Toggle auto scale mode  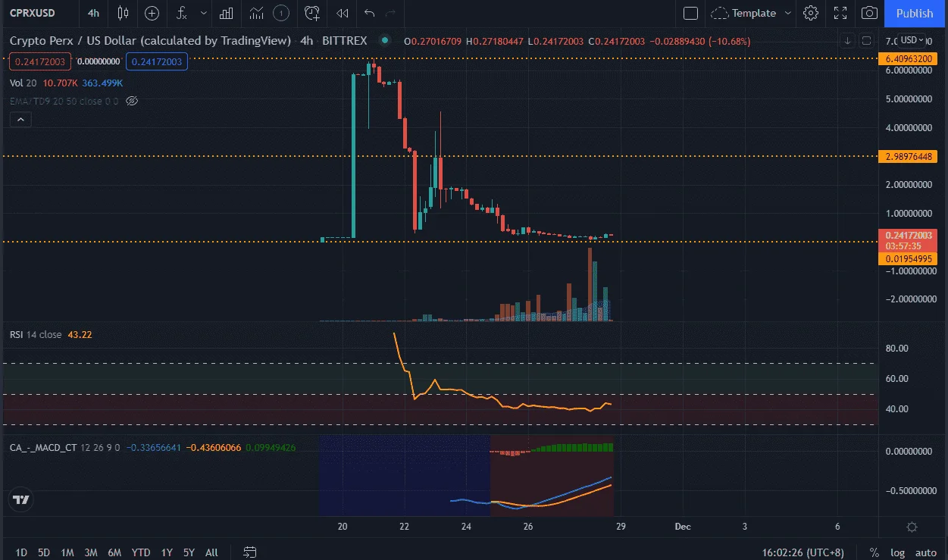925,552
